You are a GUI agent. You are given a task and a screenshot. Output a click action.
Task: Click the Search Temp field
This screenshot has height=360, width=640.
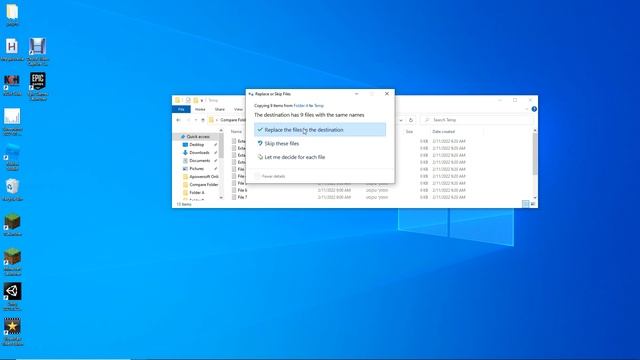(477, 120)
